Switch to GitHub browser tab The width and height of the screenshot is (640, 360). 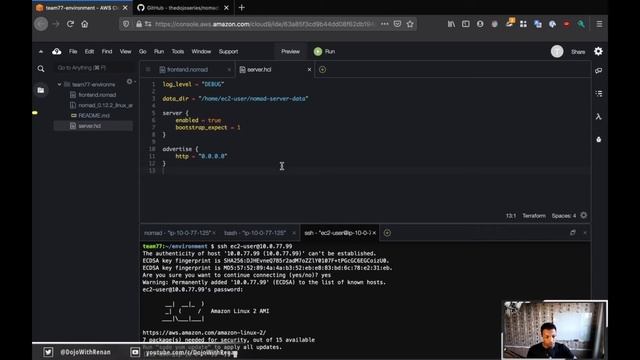(182, 8)
